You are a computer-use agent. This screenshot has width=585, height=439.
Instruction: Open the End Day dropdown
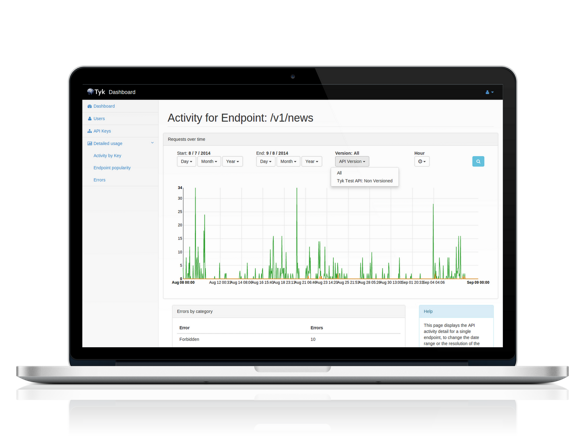tap(265, 162)
